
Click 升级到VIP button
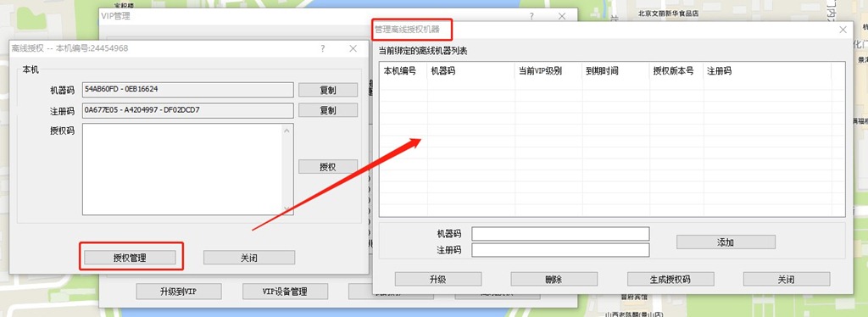(x=179, y=292)
